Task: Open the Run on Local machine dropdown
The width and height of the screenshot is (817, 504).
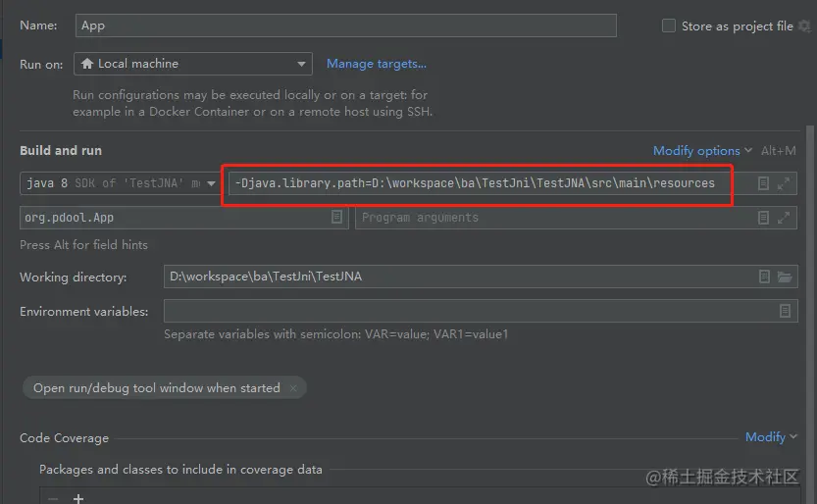Action: click(x=193, y=64)
